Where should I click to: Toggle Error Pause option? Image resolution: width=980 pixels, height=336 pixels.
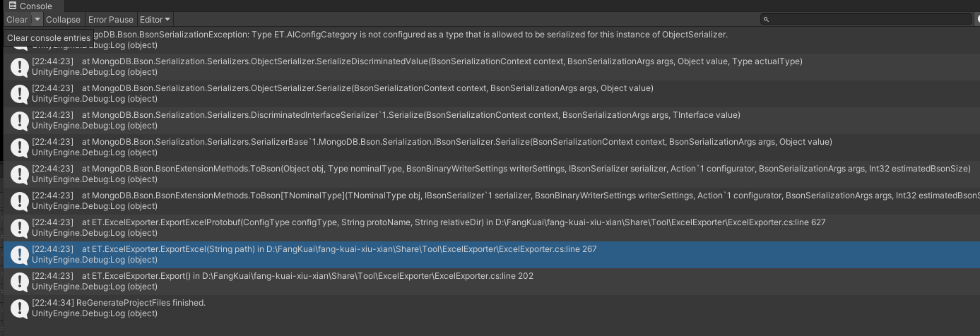pyautogui.click(x=110, y=20)
